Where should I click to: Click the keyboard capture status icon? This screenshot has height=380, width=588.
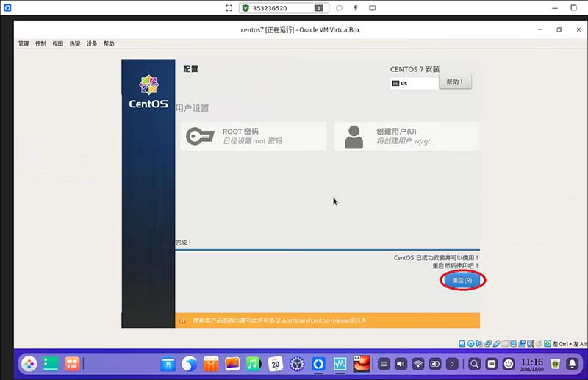click(x=548, y=343)
